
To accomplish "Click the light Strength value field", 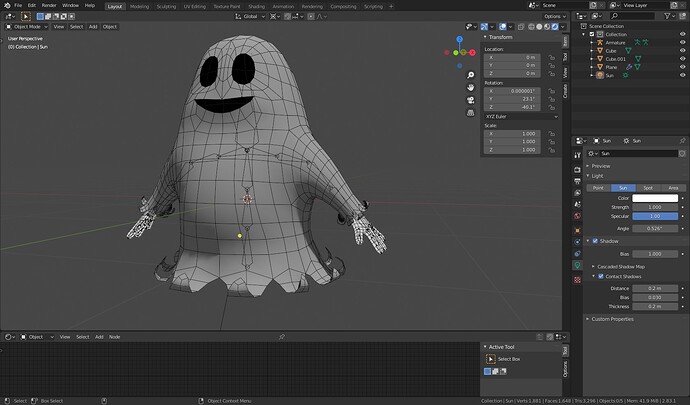I will (655, 207).
